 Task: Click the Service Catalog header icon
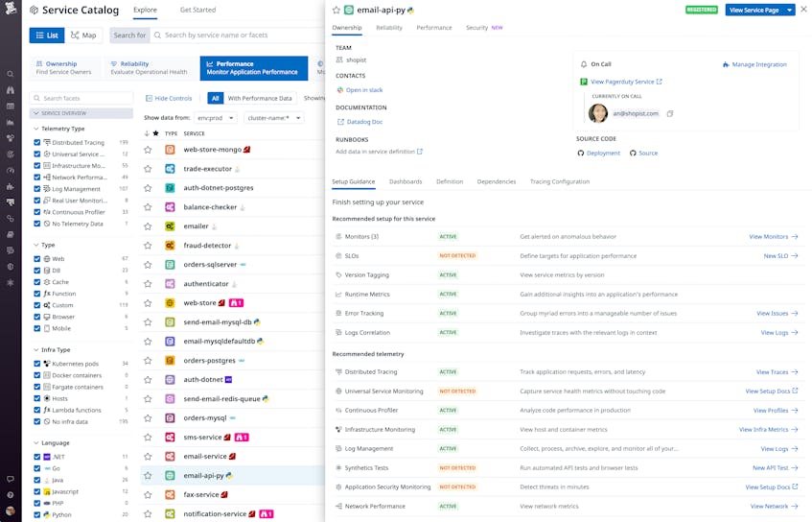(35, 10)
